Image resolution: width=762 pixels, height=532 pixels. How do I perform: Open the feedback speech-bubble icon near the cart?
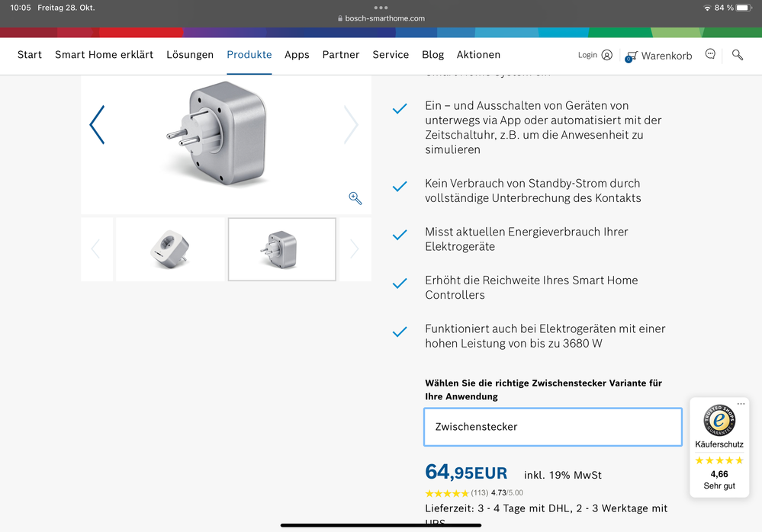[x=709, y=54]
